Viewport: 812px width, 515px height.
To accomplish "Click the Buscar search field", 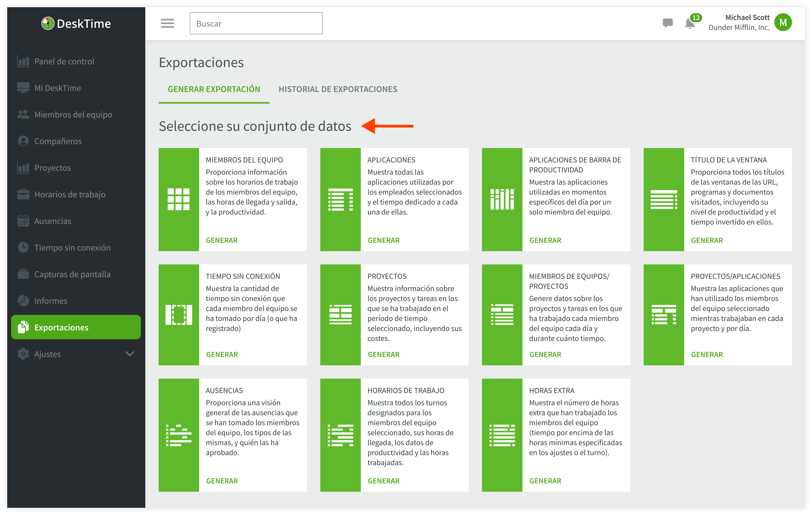I will click(256, 23).
